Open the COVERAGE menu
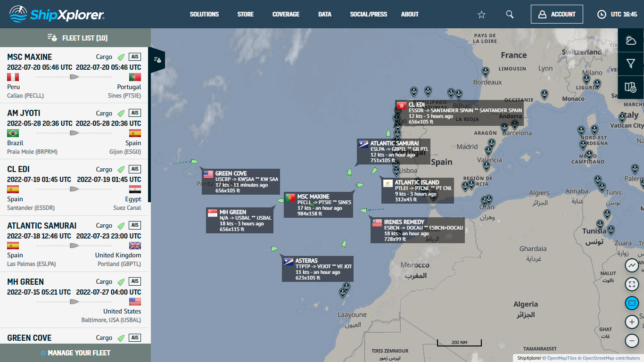Viewport: 644px width, 362px height. coord(286,14)
